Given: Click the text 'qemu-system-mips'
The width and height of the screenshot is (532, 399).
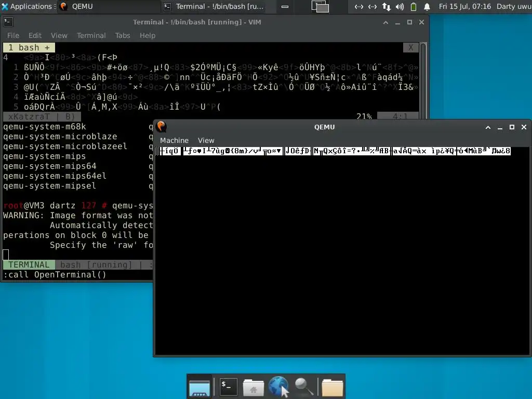Looking at the screenshot, I should 45,156.
